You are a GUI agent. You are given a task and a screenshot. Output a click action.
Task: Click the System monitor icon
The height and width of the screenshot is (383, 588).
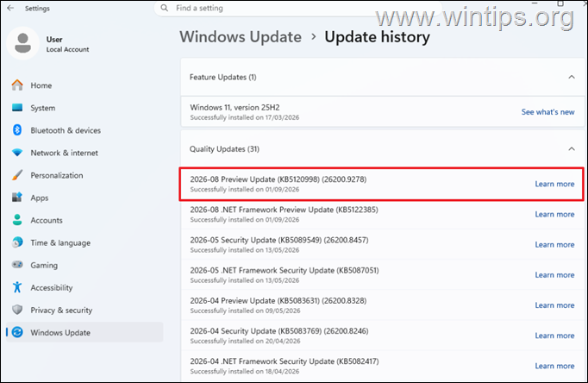click(x=17, y=108)
